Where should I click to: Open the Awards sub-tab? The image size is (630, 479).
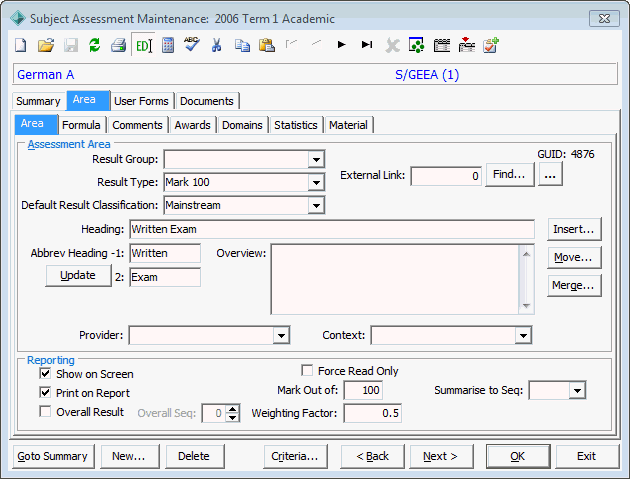click(x=192, y=125)
